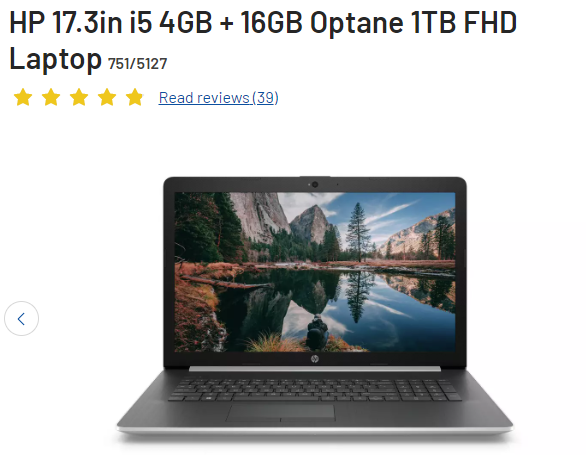Click the fifth yellow rating star
The image size is (586, 455).
pyautogui.click(x=135, y=98)
